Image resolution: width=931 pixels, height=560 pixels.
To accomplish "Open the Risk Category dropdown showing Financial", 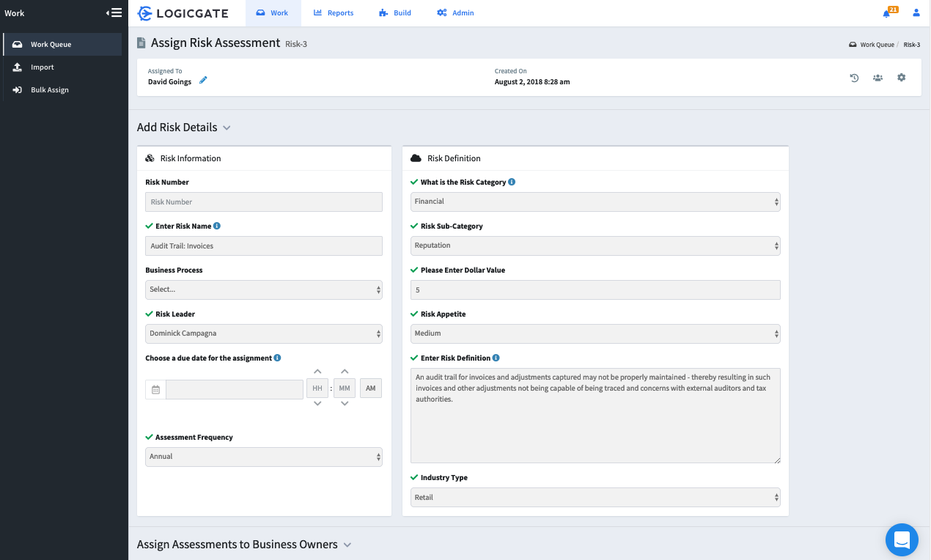I will (x=595, y=201).
